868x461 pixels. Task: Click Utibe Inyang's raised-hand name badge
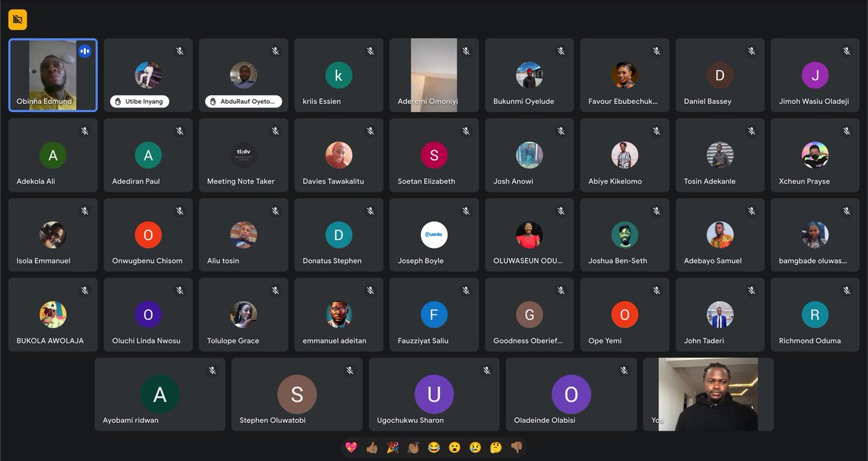(x=140, y=102)
